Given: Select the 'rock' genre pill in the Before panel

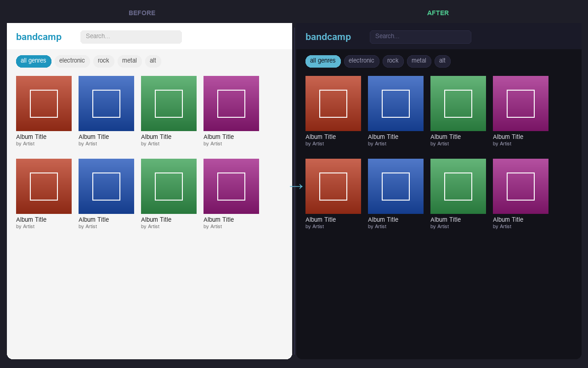Looking at the screenshot, I should (x=103, y=61).
